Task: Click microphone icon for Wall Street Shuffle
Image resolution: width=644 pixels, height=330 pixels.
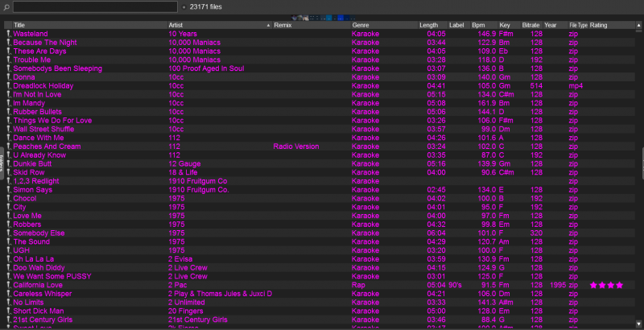Action: pyautogui.click(x=8, y=129)
